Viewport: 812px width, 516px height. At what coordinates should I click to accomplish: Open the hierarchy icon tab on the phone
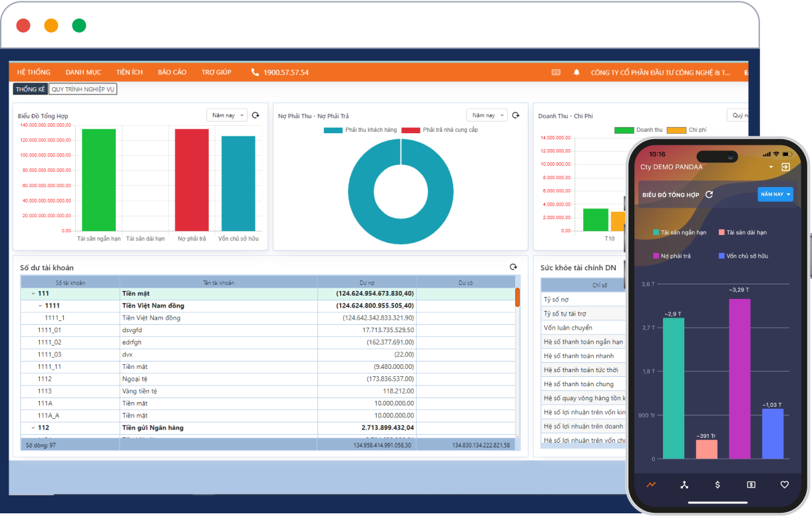pos(684,485)
